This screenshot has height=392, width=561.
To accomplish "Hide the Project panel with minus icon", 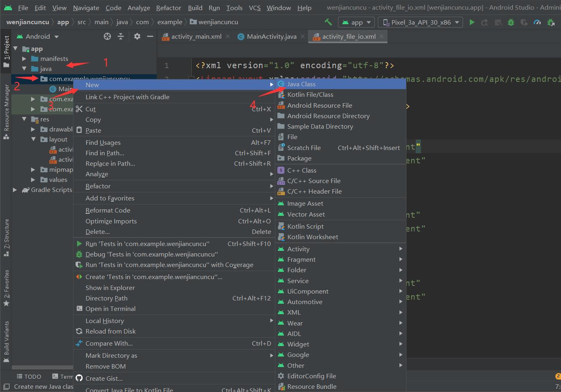I will pyautogui.click(x=150, y=36).
